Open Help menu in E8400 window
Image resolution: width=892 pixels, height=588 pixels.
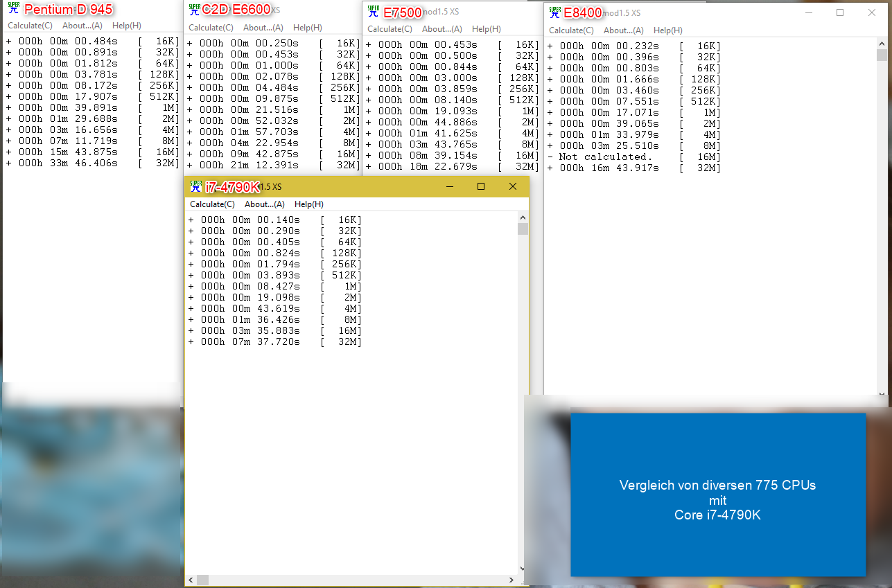[x=668, y=30]
